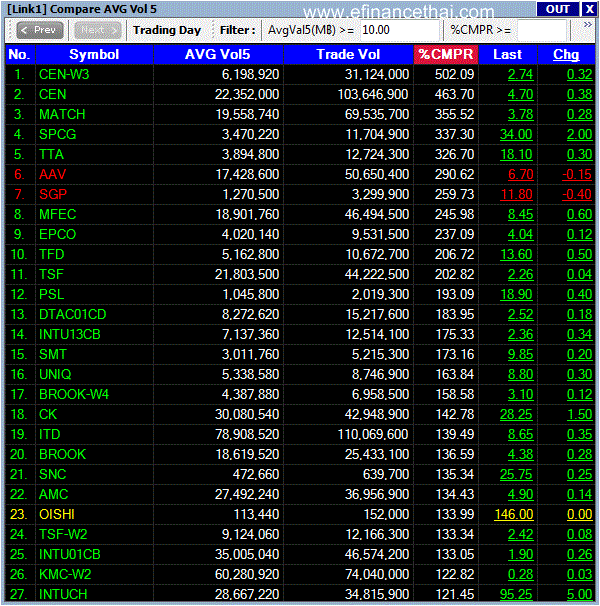600x606 pixels.
Task: Select symbol CK
Action: point(48,415)
